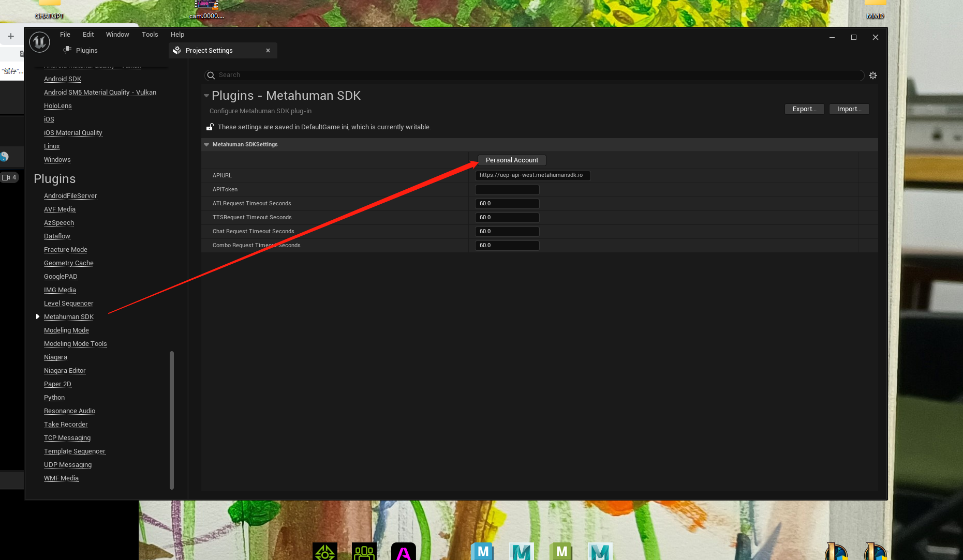The image size is (963, 560).
Task: Open Paper 2D plugin settings
Action: [x=57, y=384]
